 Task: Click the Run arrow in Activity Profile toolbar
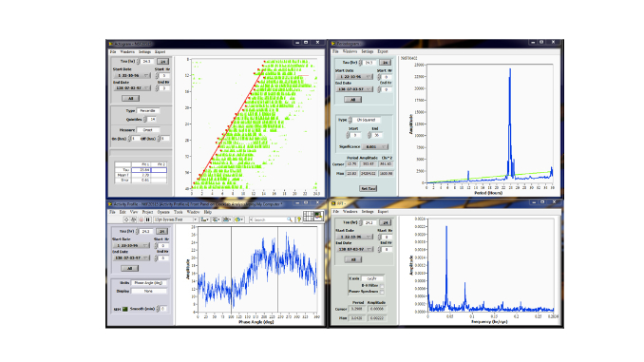[x=126, y=219]
